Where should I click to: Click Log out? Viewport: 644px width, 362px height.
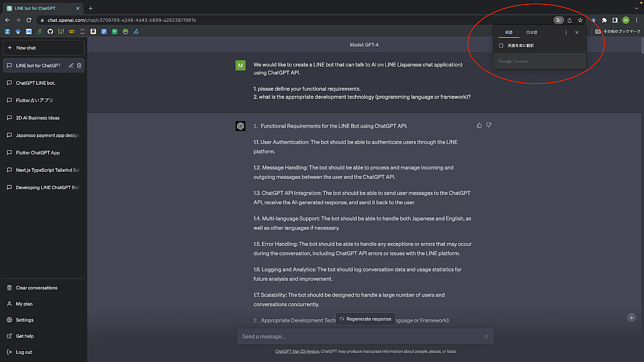[44, 352]
